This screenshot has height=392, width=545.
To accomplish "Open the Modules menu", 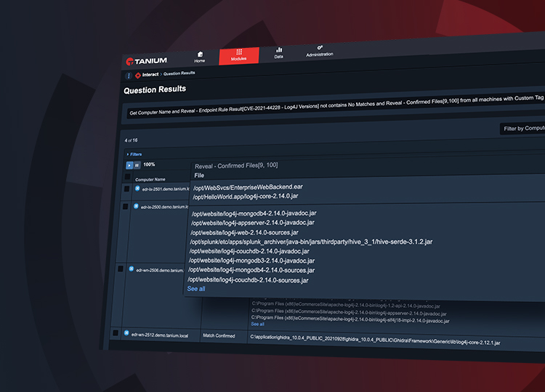I will [x=239, y=56].
